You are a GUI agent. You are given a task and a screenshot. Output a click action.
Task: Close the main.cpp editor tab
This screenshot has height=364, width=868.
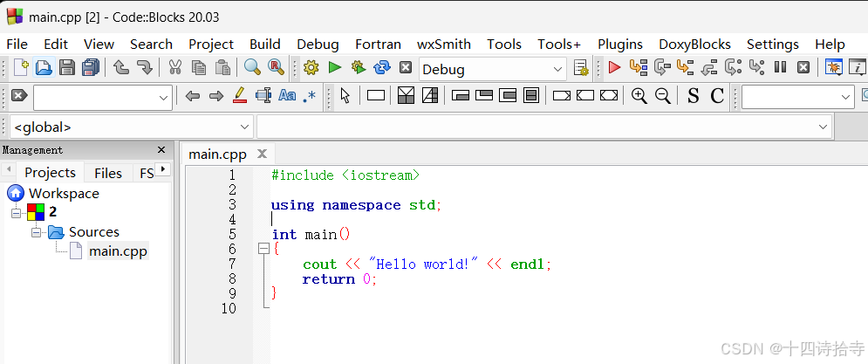click(x=263, y=154)
